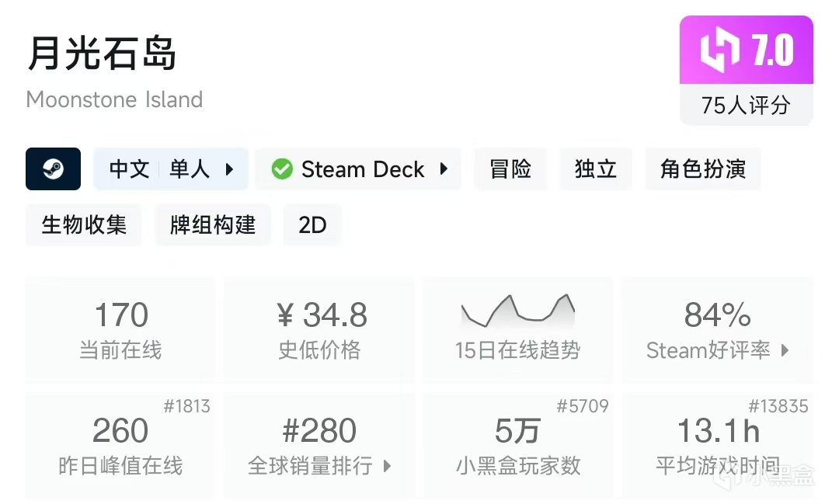Tap the 生物收集 tag
The image size is (839, 504).
point(84,225)
